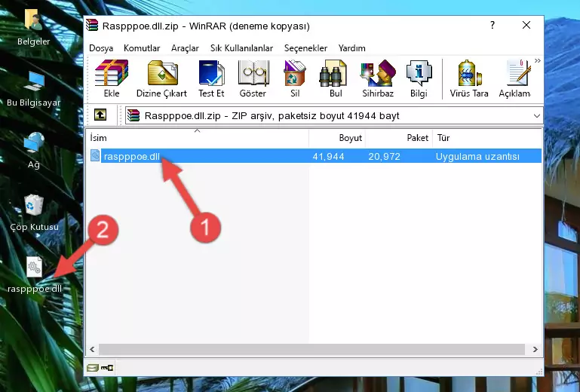
Task: Click the Ekle (Add) toolbar icon
Action: point(112,78)
